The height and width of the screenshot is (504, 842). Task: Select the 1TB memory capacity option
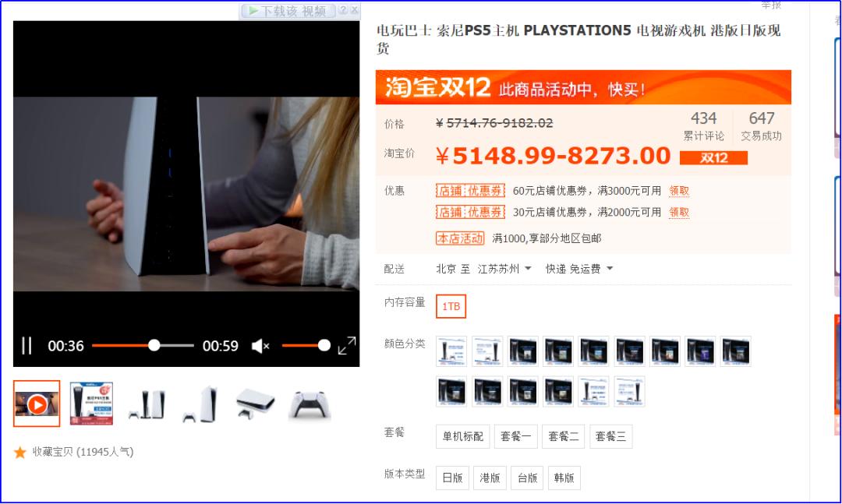click(451, 306)
